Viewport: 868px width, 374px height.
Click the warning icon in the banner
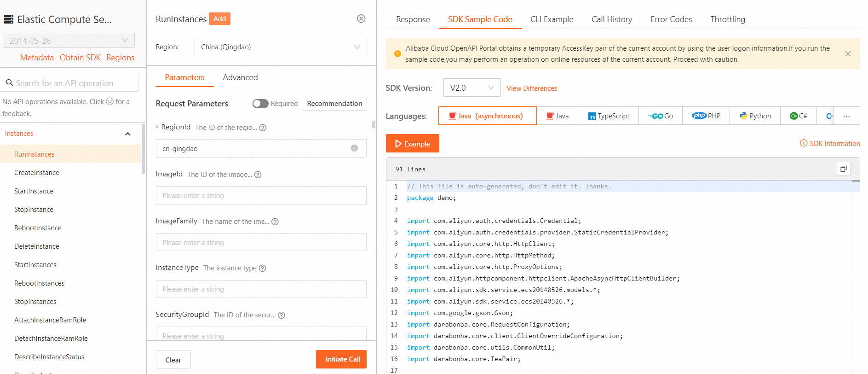(397, 54)
